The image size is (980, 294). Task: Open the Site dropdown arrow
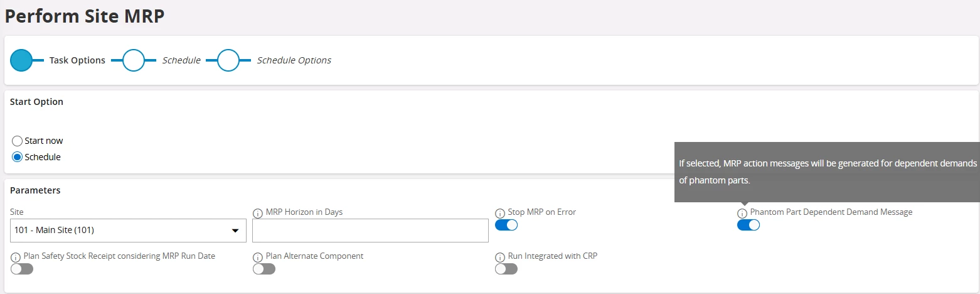click(235, 231)
